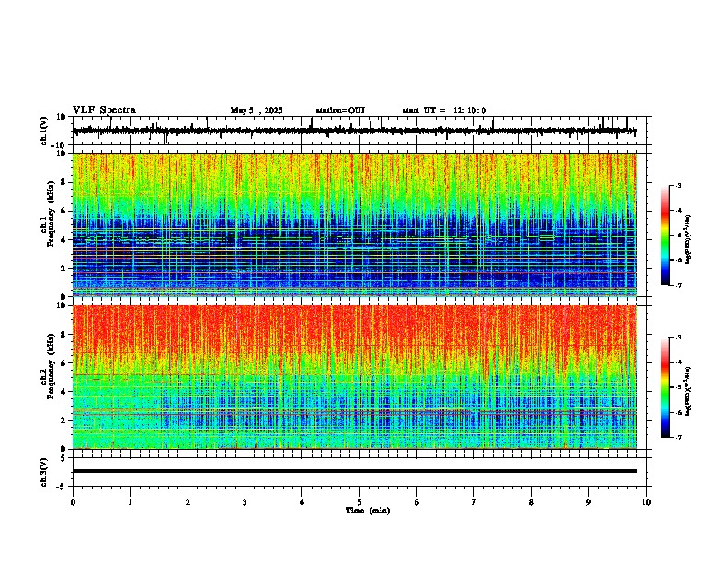Click the ch.1 color scale '-7' label

(x=678, y=285)
